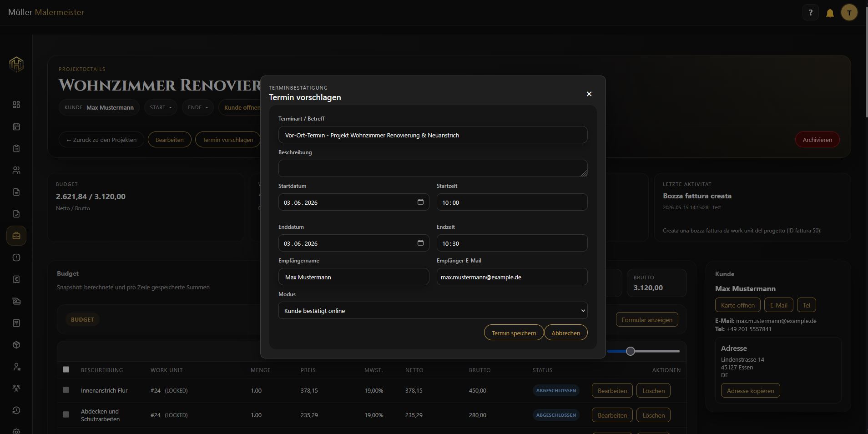Screen dimensions: 868x434
Task: Open the calendar icon in sidebar
Action: 16,126
